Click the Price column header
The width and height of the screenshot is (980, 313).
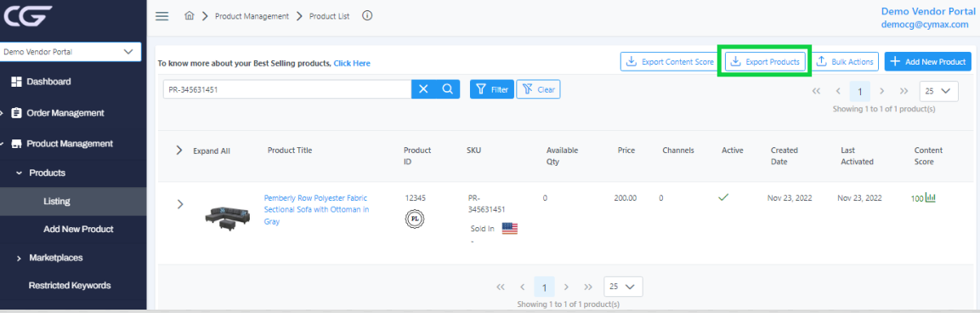click(x=627, y=151)
